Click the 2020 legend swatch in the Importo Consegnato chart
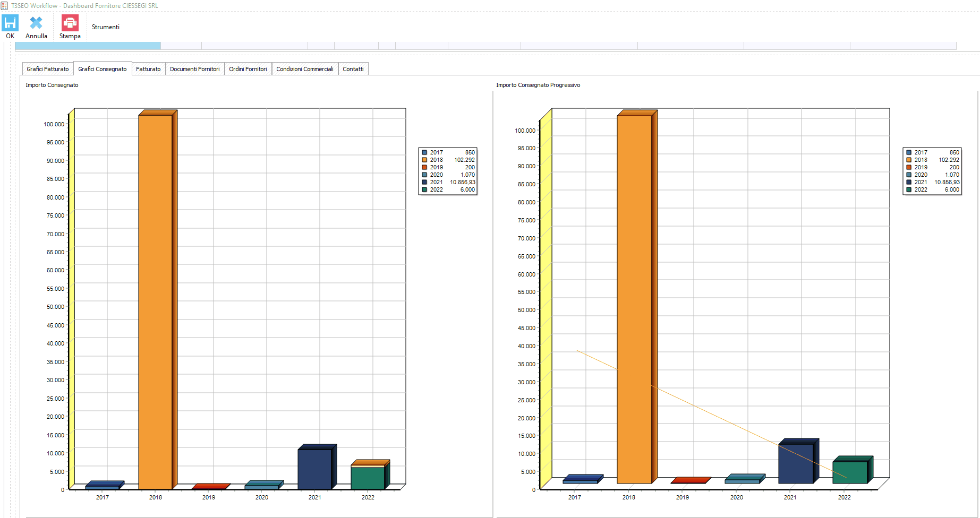Image resolution: width=980 pixels, height=518 pixels. (x=424, y=175)
